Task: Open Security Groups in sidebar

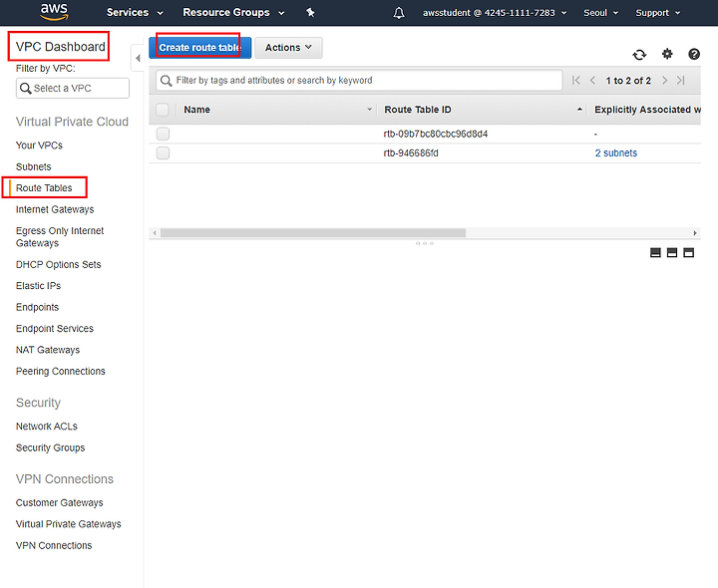Action: click(51, 447)
